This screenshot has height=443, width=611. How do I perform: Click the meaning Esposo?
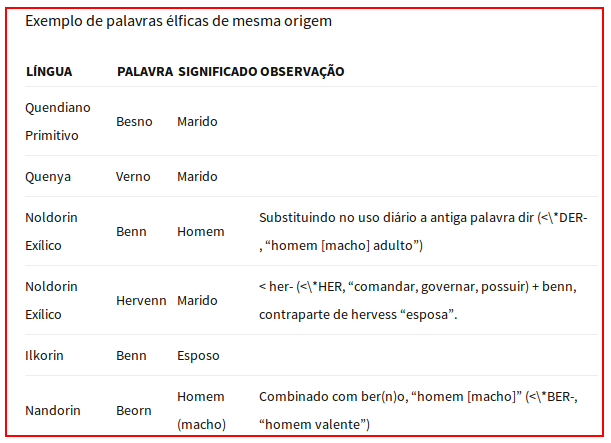[198, 356]
